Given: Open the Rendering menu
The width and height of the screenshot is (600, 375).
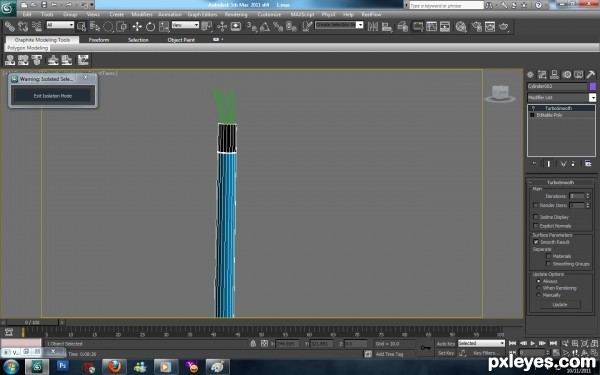Looking at the screenshot, I should [236, 15].
